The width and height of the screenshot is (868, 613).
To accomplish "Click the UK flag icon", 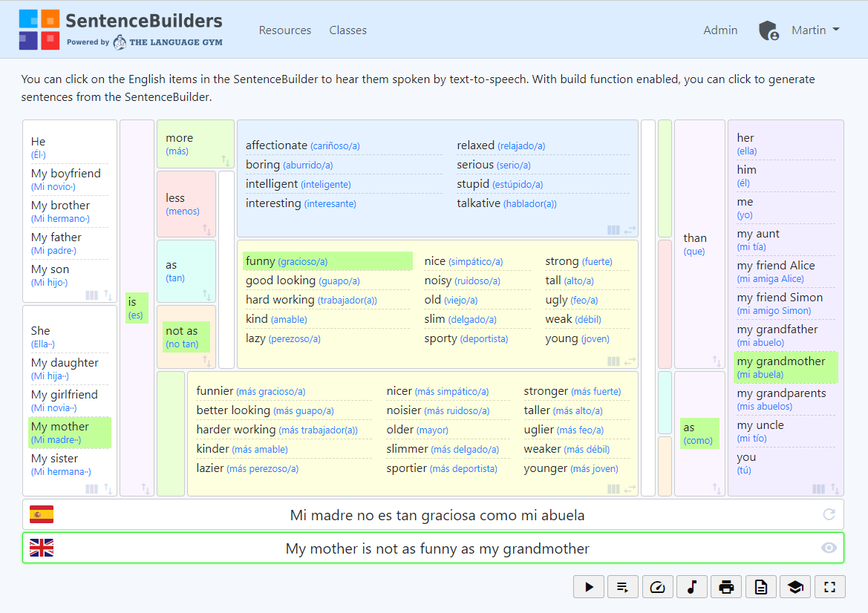I will click(x=42, y=548).
